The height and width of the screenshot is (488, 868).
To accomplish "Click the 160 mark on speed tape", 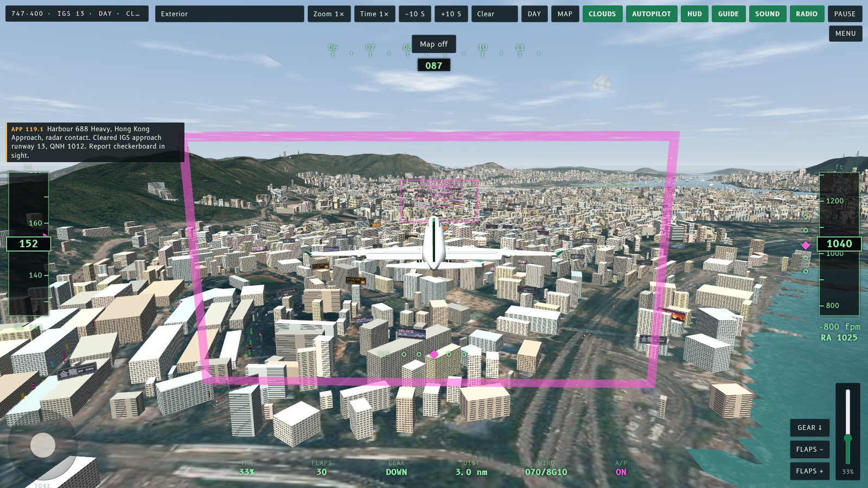I will click(x=35, y=223).
